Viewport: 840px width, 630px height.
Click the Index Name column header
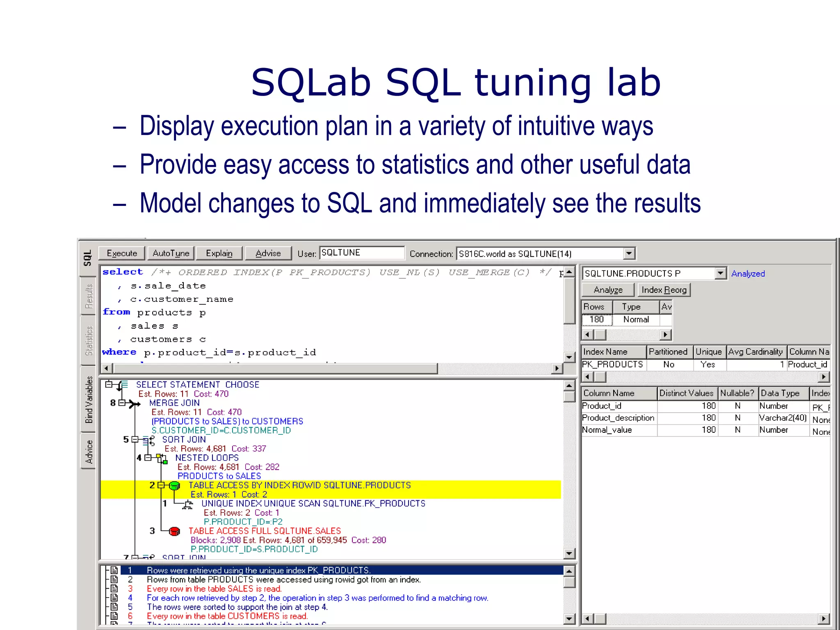click(614, 352)
